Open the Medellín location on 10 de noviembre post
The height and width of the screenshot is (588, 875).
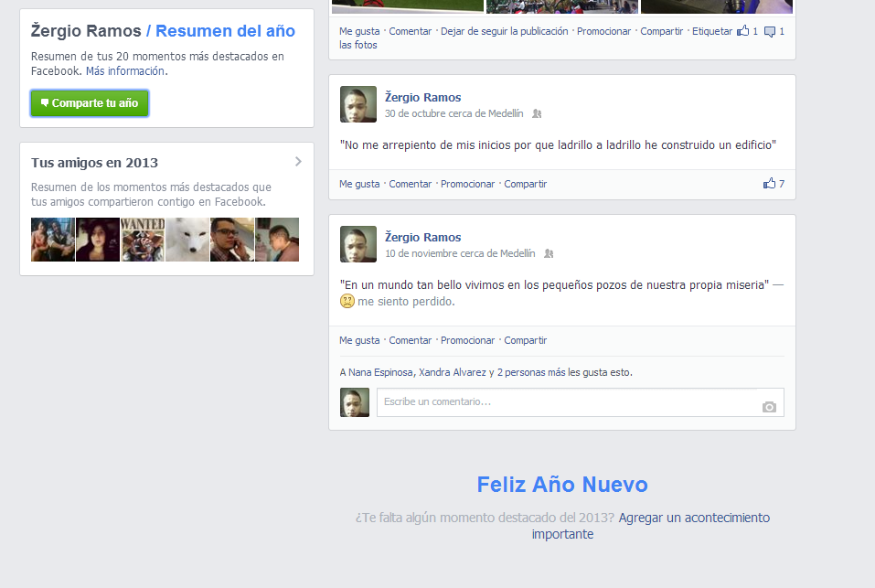click(x=518, y=254)
